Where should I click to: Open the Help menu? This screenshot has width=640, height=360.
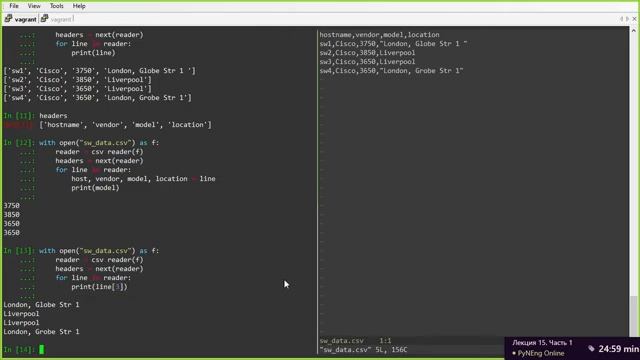coord(79,6)
